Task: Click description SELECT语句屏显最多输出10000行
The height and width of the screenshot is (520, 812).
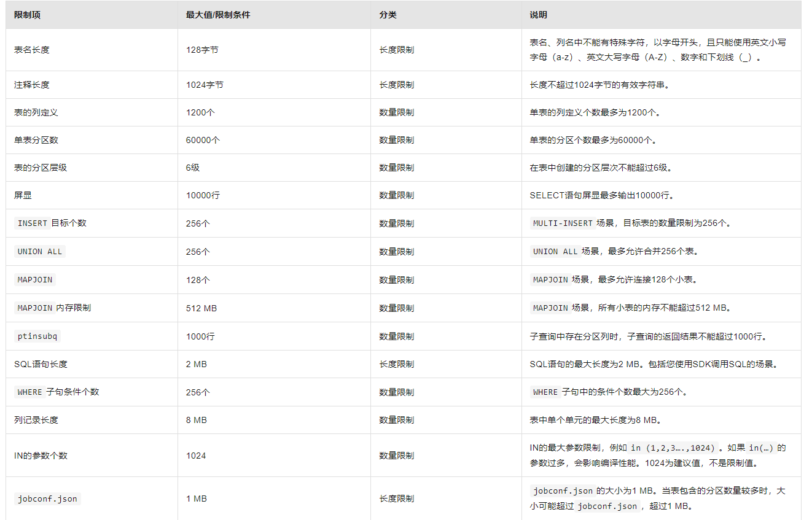Action: click(x=603, y=195)
